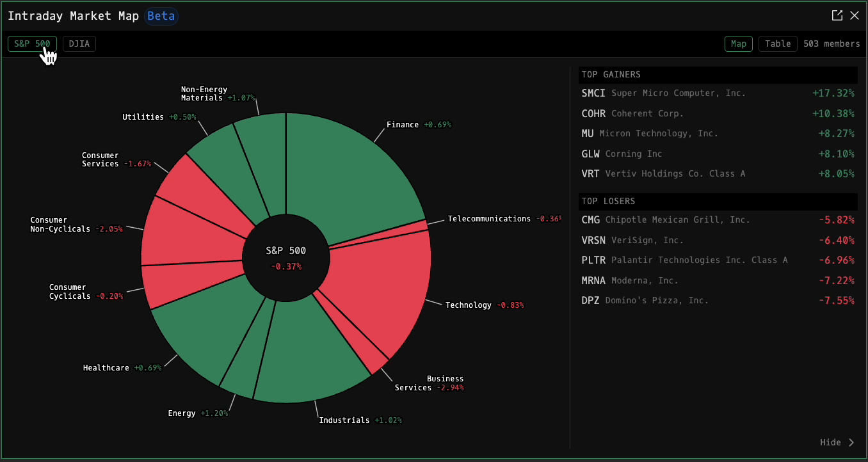Click the Healthcare +0.69% label
Screen dimensions: 868x462
click(x=122, y=368)
